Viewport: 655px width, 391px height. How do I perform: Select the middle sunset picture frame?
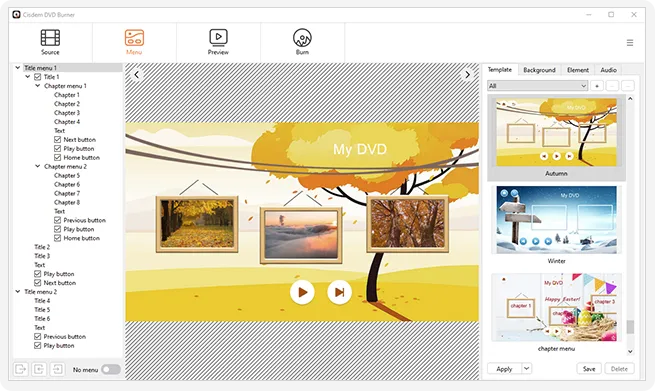[301, 235]
